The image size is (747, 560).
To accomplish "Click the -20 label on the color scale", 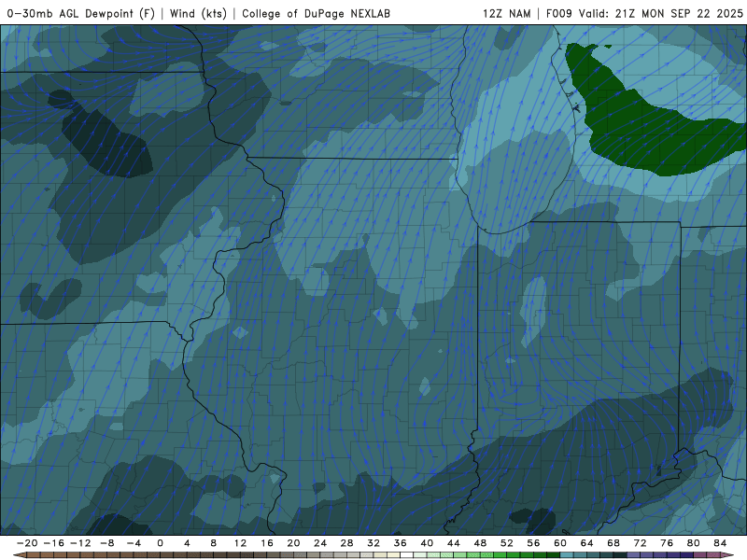I will (x=27, y=543).
